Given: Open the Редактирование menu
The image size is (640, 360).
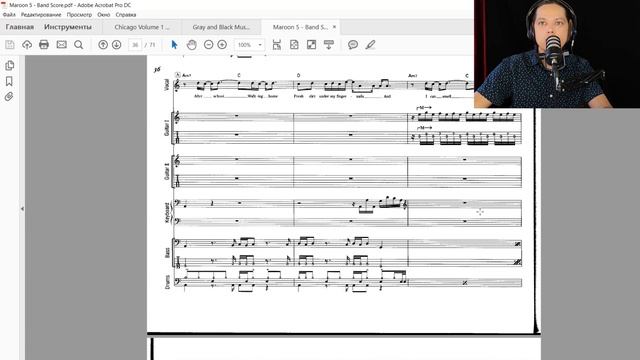Looking at the screenshot, I should pos(41,15).
